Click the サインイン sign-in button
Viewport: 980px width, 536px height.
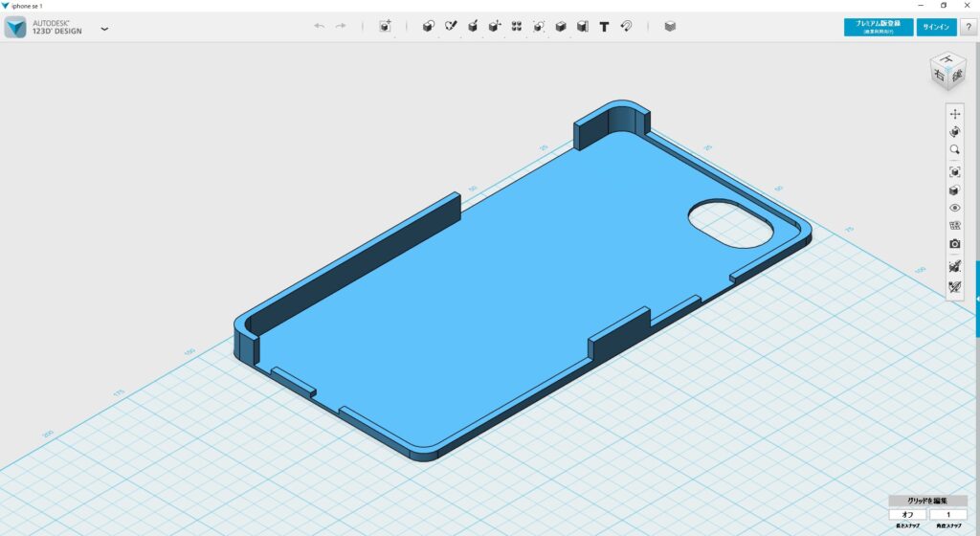pyautogui.click(x=936, y=27)
